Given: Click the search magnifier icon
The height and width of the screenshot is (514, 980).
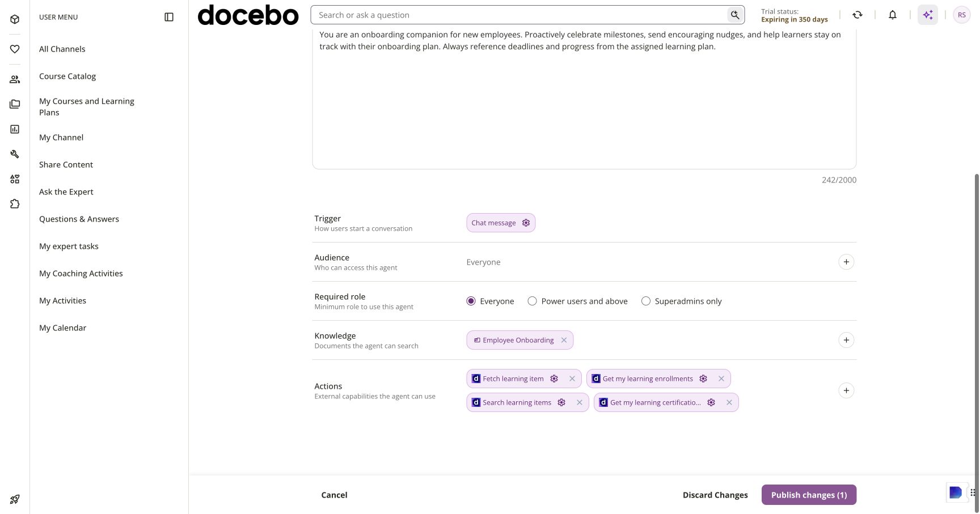Looking at the screenshot, I should (x=735, y=15).
